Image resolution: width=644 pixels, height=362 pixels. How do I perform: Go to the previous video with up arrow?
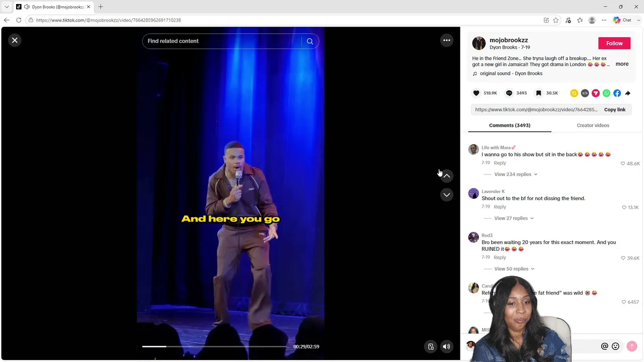(x=447, y=175)
